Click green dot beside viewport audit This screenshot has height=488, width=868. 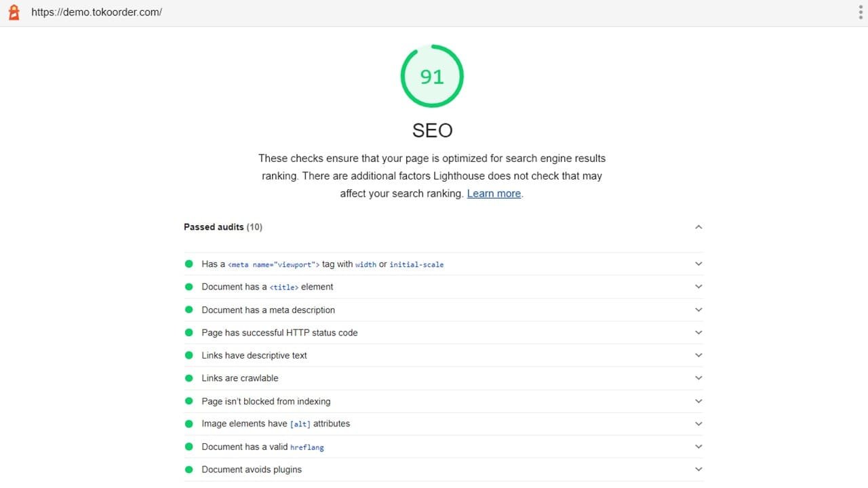189,264
